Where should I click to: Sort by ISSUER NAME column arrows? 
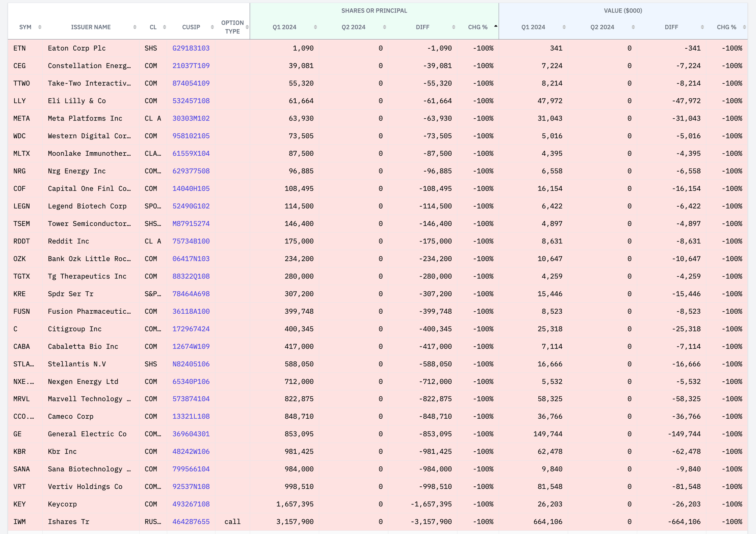click(135, 27)
